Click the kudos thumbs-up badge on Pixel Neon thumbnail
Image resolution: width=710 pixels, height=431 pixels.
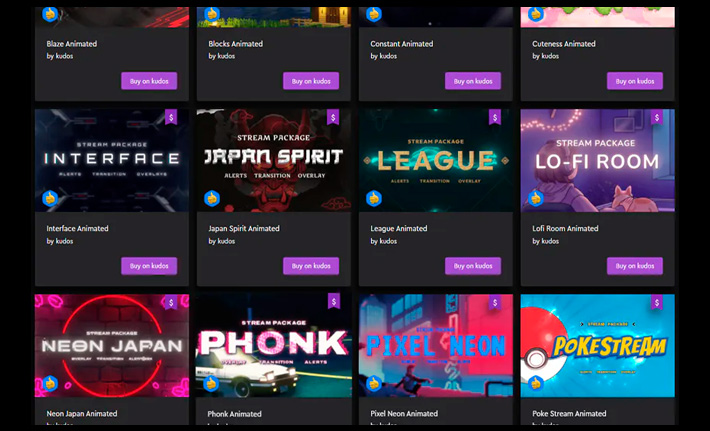pyautogui.click(x=374, y=383)
